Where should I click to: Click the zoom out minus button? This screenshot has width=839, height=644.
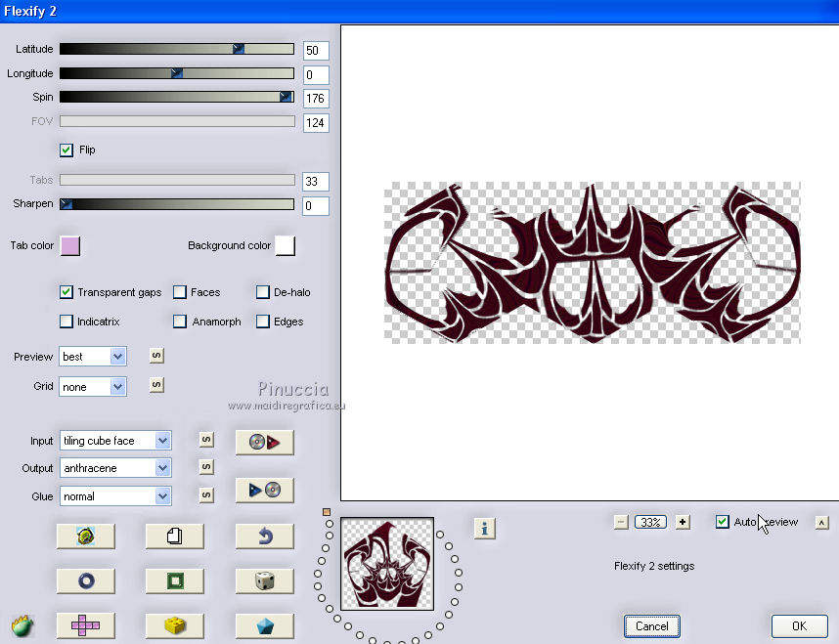click(x=621, y=522)
